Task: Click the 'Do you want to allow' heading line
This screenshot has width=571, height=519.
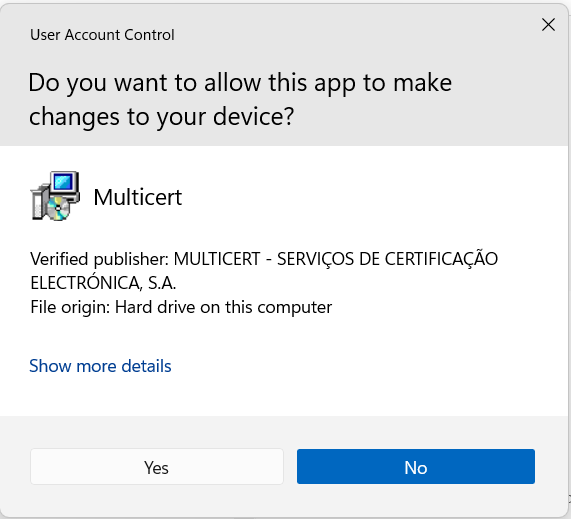Action: (240, 83)
